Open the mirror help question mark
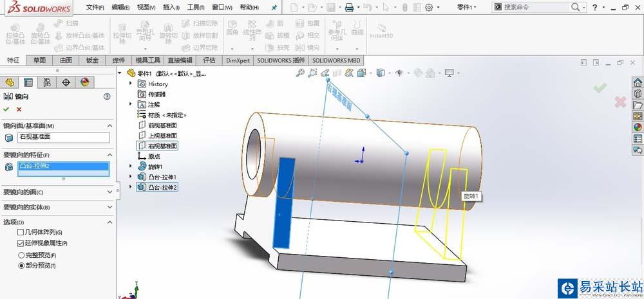 (x=107, y=96)
